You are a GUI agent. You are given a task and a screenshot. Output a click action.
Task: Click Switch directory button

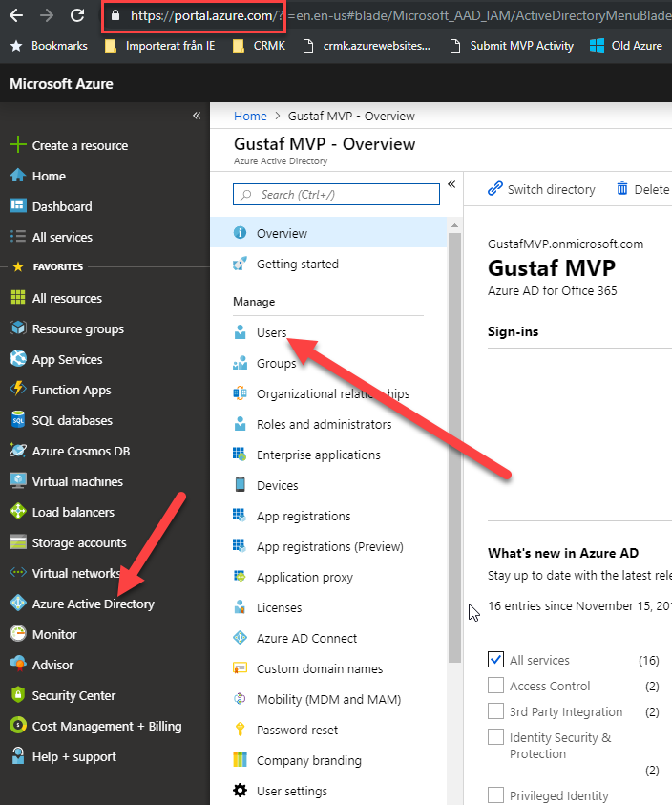(541, 189)
